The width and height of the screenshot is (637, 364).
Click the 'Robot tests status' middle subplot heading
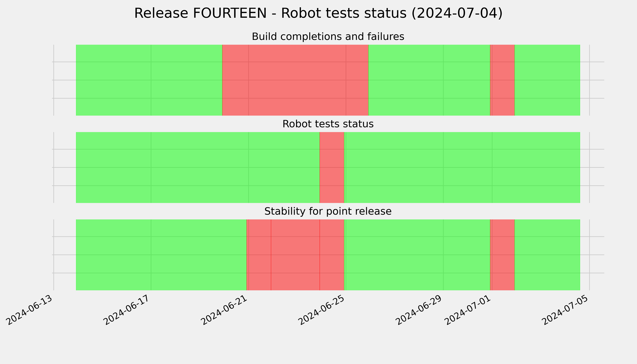[x=328, y=124]
